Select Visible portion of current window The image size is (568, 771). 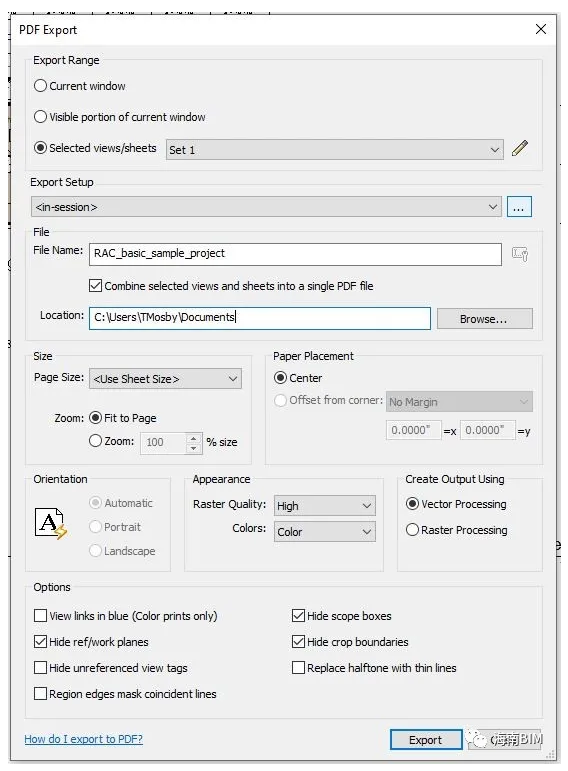(x=40, y=117)
